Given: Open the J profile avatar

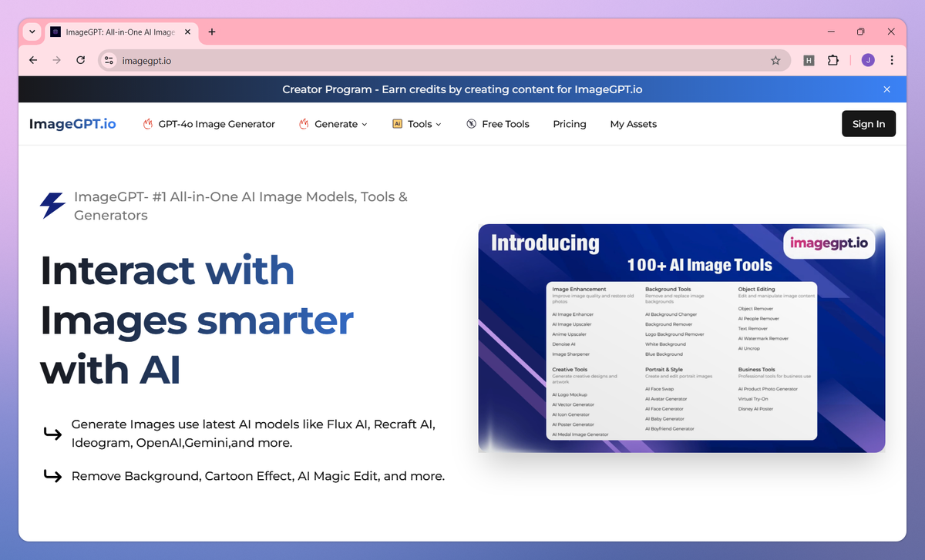Looking at the screenshot, I should click(x=868, y=61).
